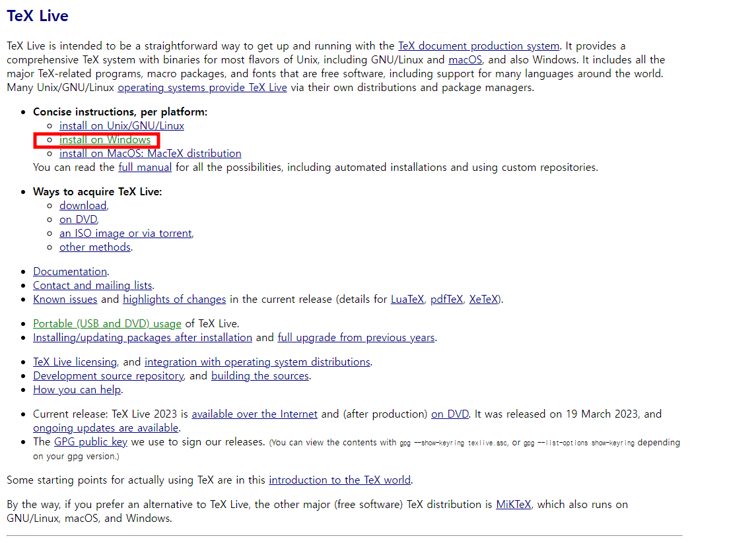Open the 'full manual' link
Image resolution: width=756 pixels, height=543 pixels.
(145, 168)
